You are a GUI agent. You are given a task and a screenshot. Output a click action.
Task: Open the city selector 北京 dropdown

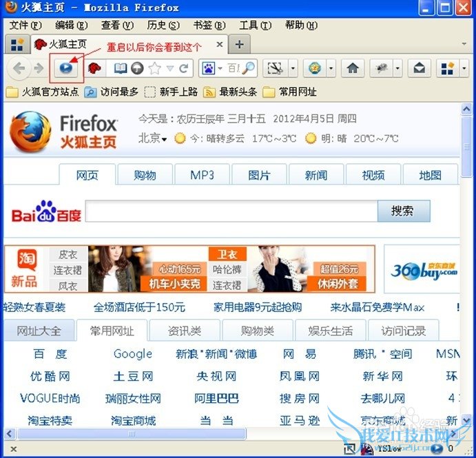point(153,138)
